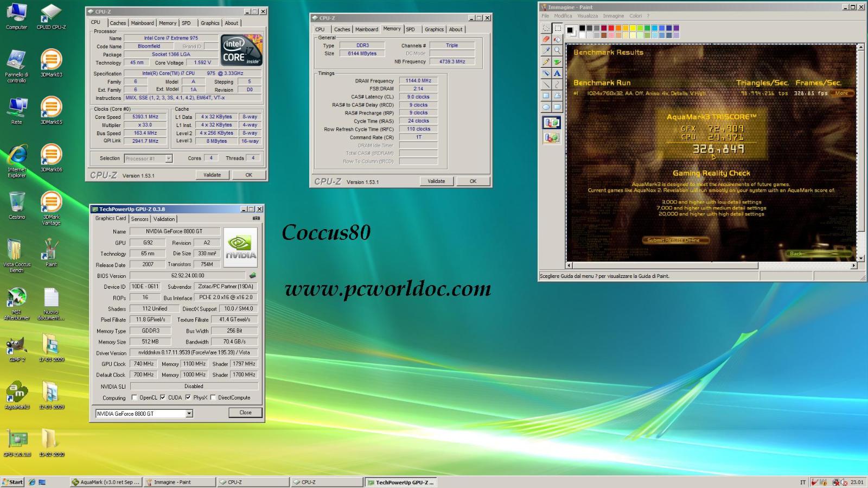Screen dimensions: 868x488
Task: Select the Free-form select tool in Paint
Action: coord(546,28)
